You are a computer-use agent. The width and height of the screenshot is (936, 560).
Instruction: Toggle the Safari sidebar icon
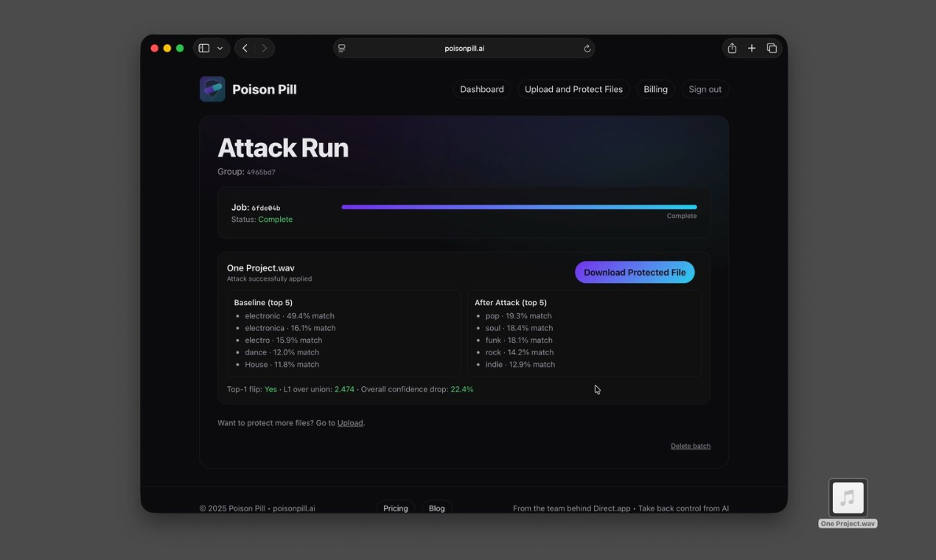(x=204, y=49)
